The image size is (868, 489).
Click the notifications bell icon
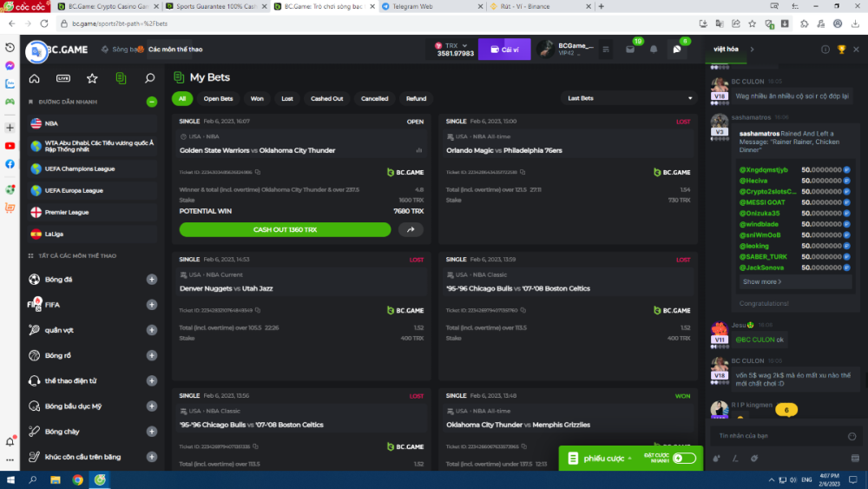pos(654,50)
